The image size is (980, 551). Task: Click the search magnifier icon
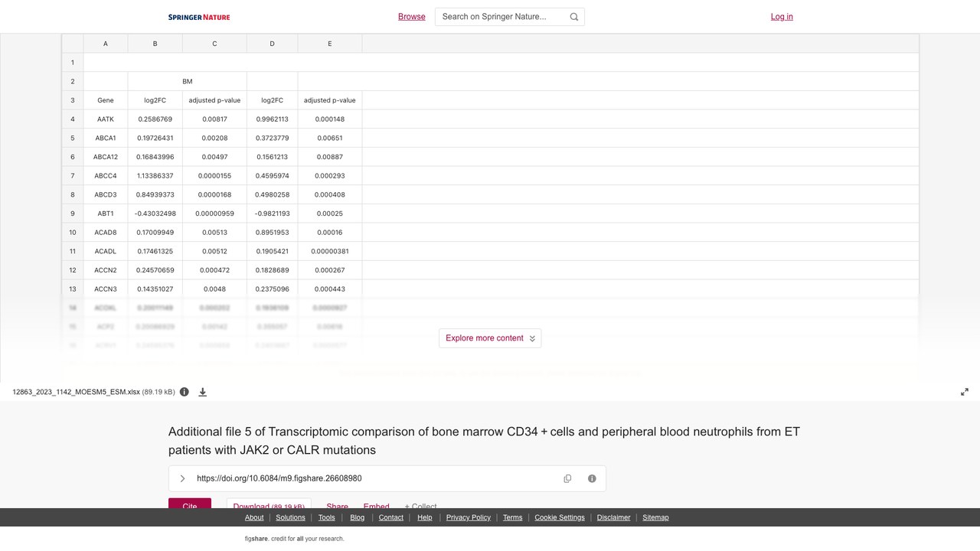574,17
